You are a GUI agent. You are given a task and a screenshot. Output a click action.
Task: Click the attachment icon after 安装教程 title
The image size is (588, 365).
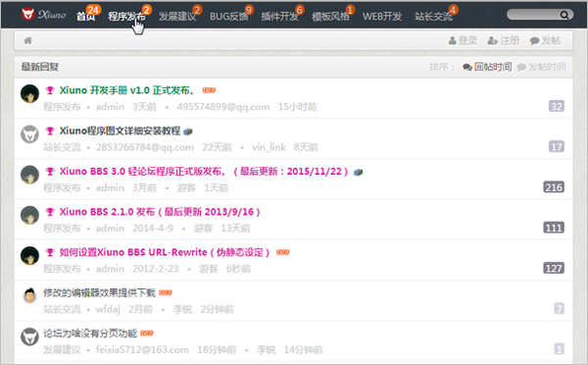pos(188,131)
